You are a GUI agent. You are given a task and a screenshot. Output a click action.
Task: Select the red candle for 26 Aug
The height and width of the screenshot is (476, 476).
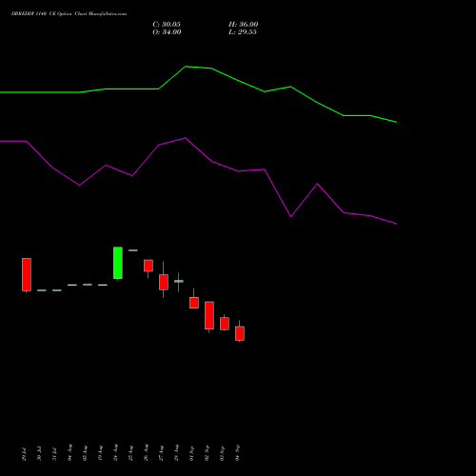(149, 266)
